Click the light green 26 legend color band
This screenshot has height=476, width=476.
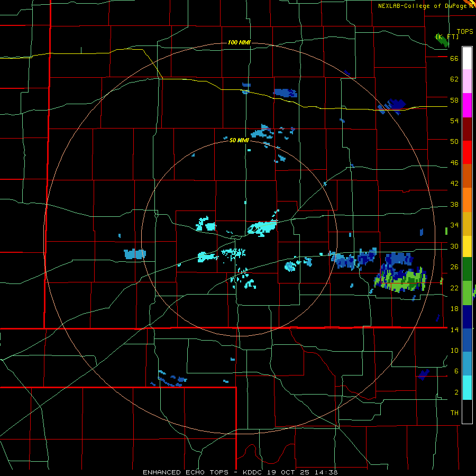coord(467,293)
